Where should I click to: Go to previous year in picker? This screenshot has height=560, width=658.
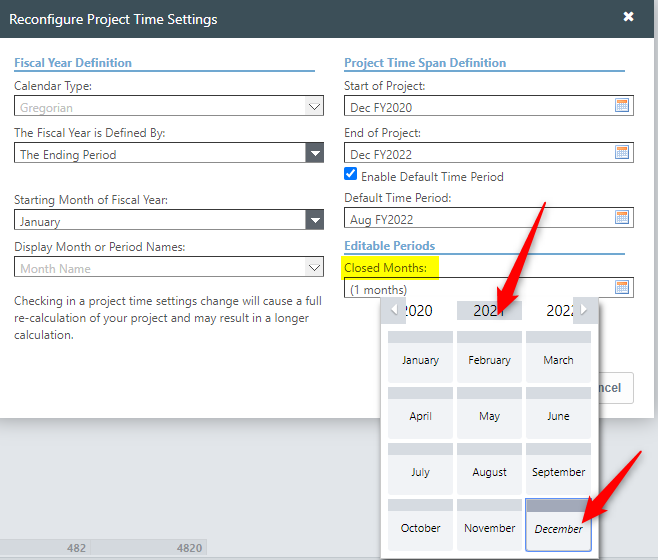(394, 310)
